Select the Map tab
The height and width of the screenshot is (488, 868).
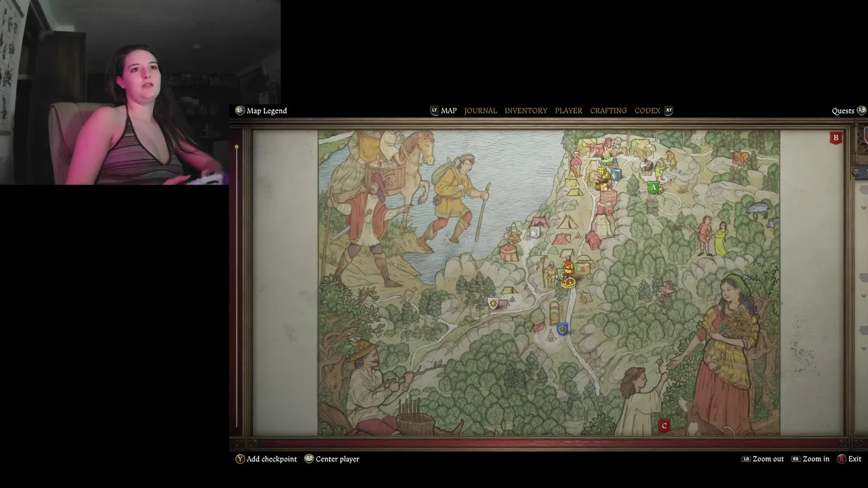(449, 110)
